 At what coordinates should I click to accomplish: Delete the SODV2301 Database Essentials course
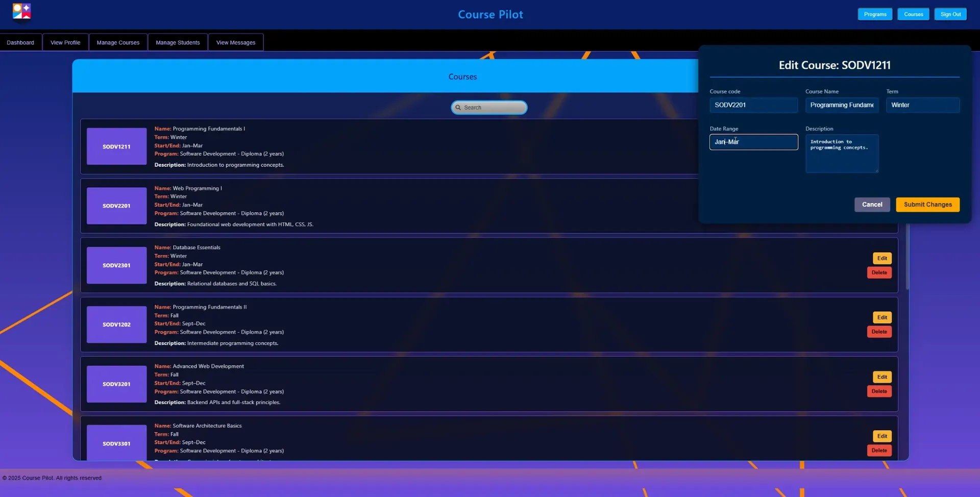coord(879,272)
